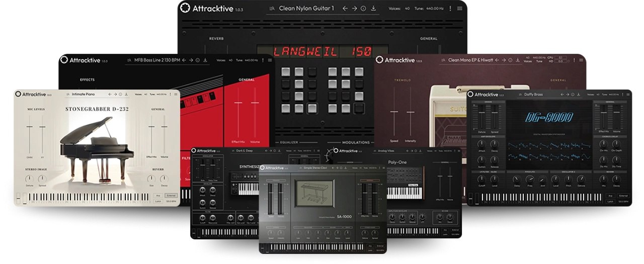Click the exclamation alert icon in Nylon Guitar header
The width and height of the screenshot is (644, 264).
(450, 9)
